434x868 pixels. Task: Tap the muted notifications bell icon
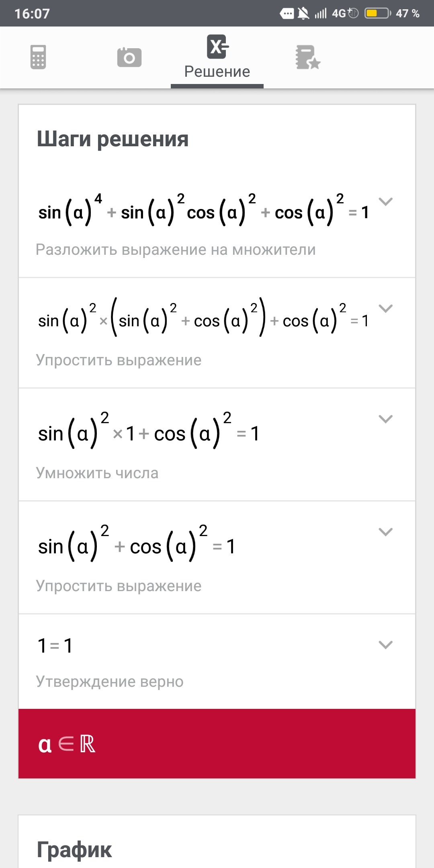pyautogui.click(x=303, y=14)
